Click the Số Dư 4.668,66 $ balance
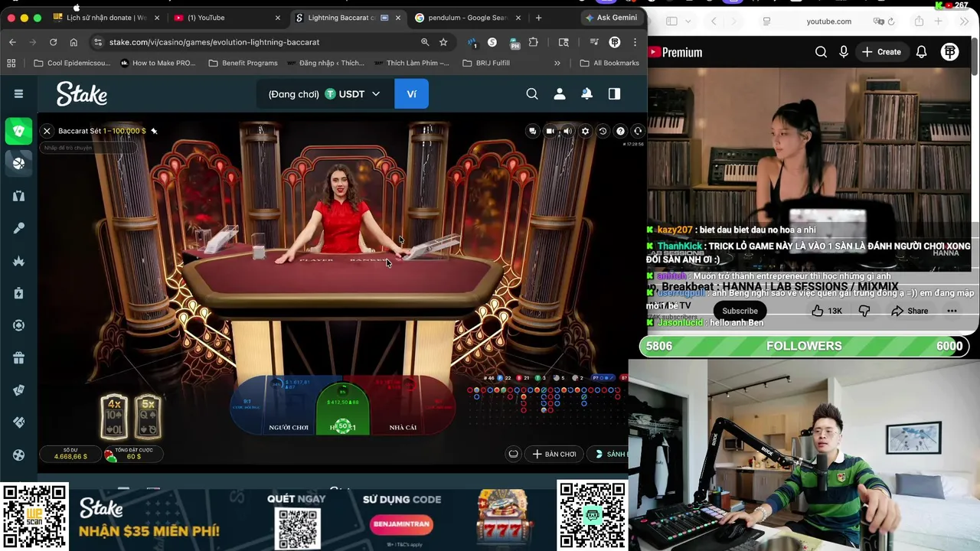The width and height of the screenshot is (980, 551). point(70,454)
